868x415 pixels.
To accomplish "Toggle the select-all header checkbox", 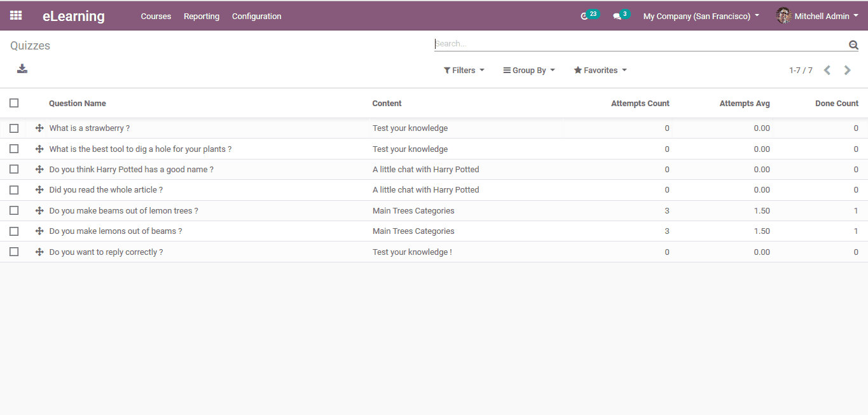I will click(x=14, y=103).
